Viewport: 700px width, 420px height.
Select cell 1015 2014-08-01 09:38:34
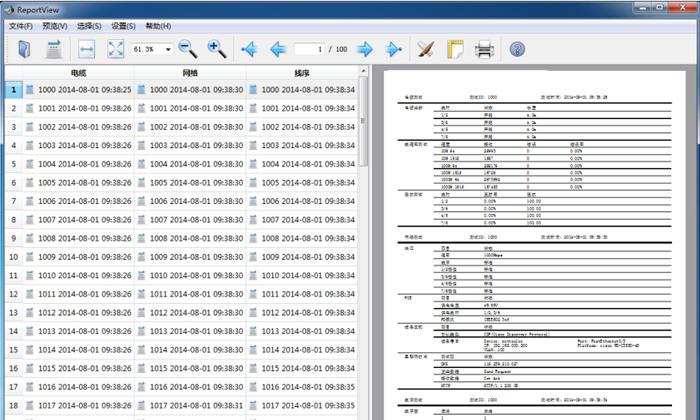click(x=302, y=369)
